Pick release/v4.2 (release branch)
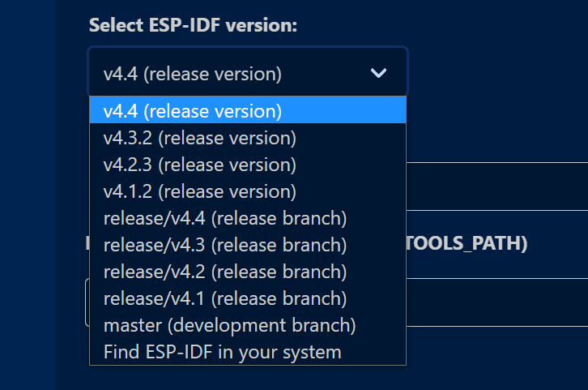The height and width of the screenshot is (390, 588). [248, 272]
